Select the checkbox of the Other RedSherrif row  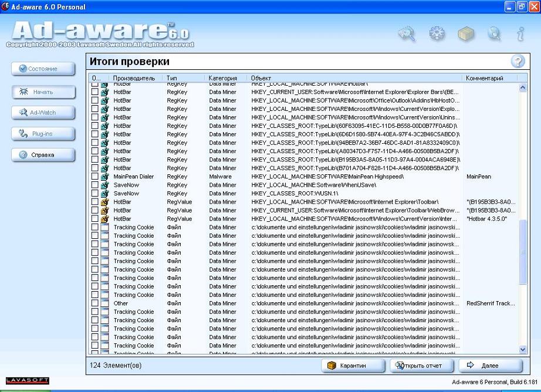pos(94,303)
